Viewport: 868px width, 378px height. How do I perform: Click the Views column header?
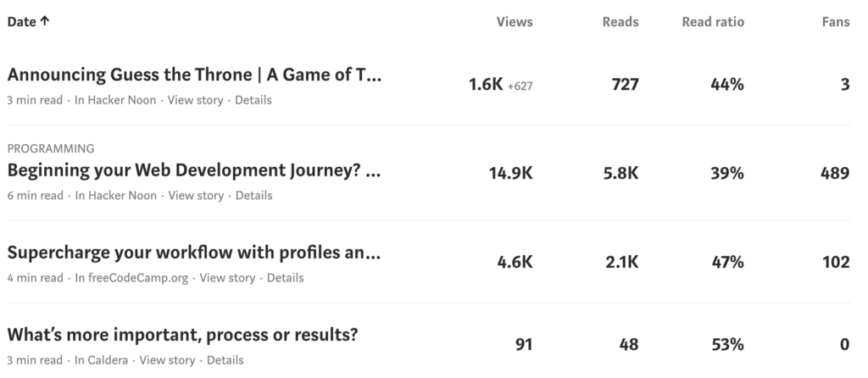[x=515, y=22]
